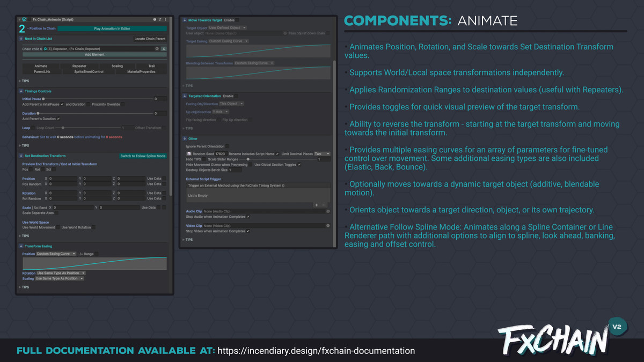Screen dimensions: 644x362
Task: Add a ParentLink chain element
Action: pyautogui.click(x=42, y=71)
